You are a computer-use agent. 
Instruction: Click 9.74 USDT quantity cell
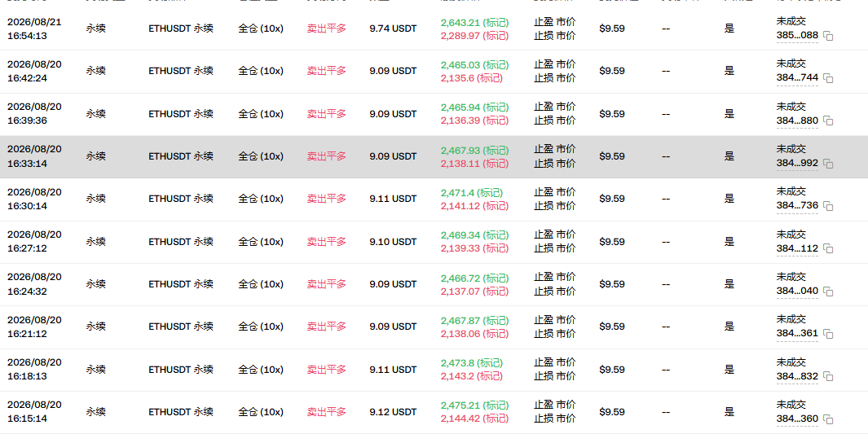point(393,28)
